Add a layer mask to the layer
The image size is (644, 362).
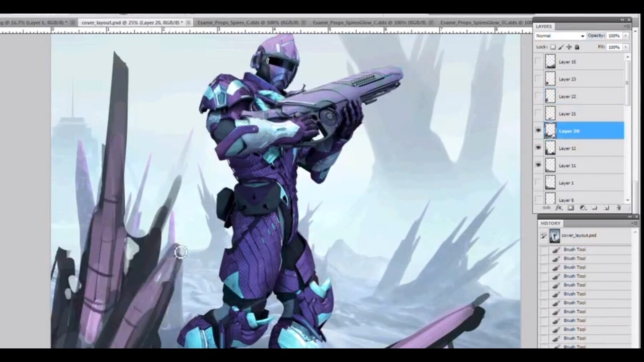(571, 208)
